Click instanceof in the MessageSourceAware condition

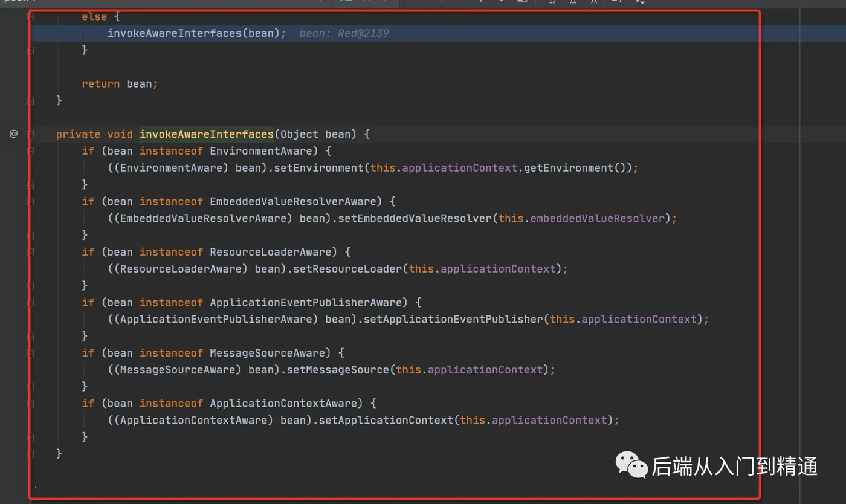click(171, 353)
